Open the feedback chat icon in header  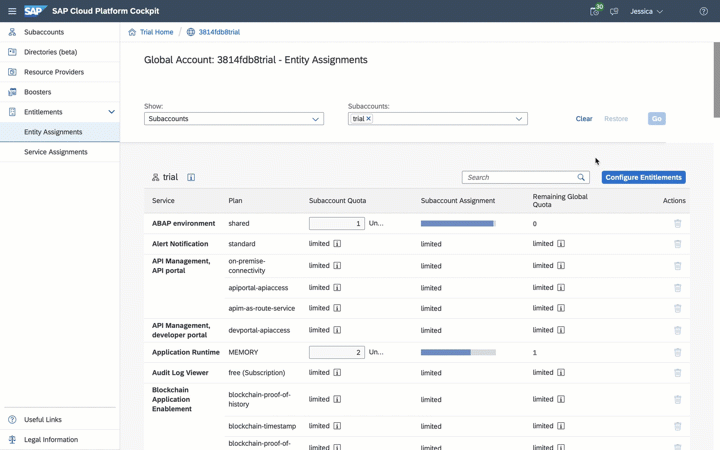click(614, 11)
